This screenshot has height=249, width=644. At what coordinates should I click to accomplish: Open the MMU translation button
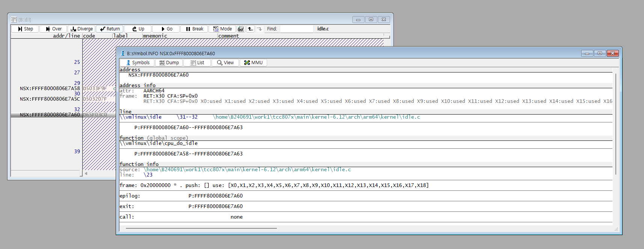point(253,63)
